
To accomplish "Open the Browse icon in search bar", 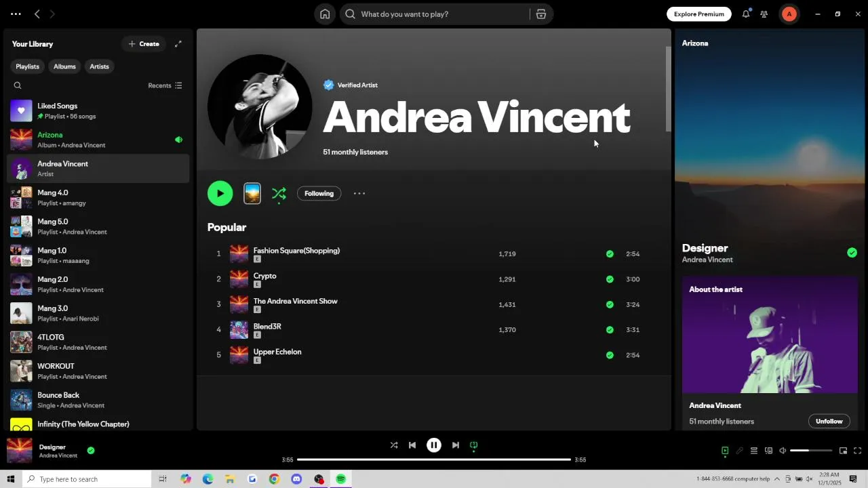I will coord(540,14).
